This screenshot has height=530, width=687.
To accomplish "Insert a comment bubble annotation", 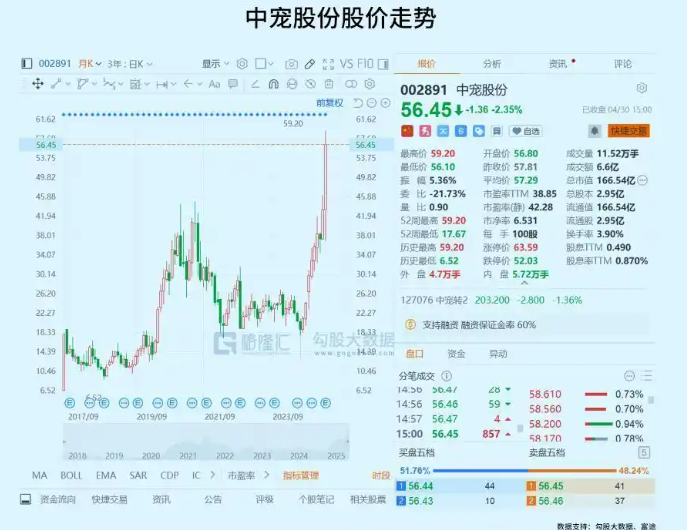I will (233, 84).
